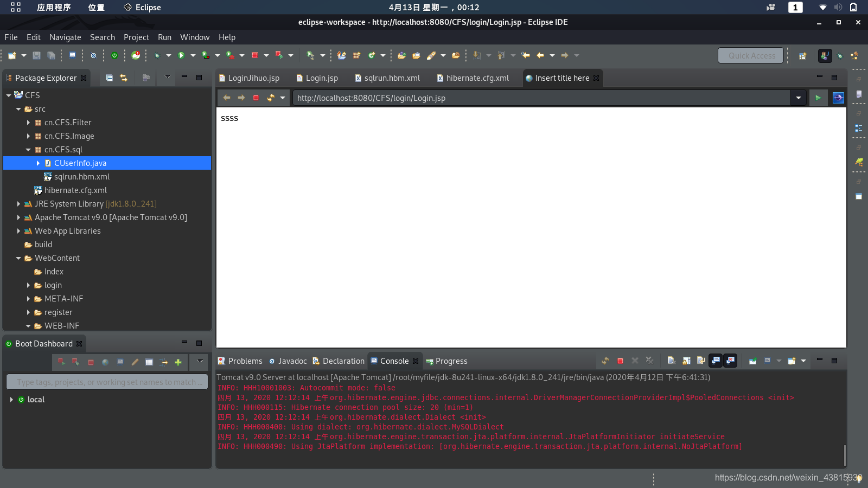
Task: Click the system network status icon
Action: point(823,7)
